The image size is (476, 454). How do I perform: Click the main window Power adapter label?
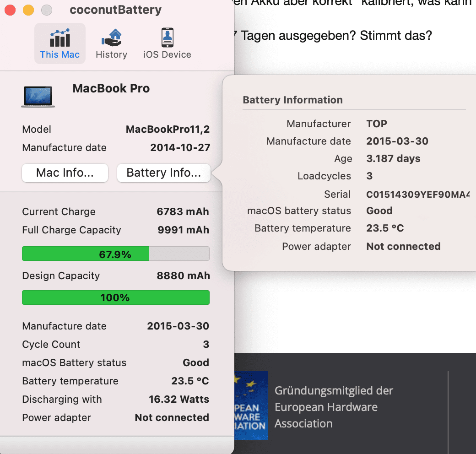tap(57, 418)
